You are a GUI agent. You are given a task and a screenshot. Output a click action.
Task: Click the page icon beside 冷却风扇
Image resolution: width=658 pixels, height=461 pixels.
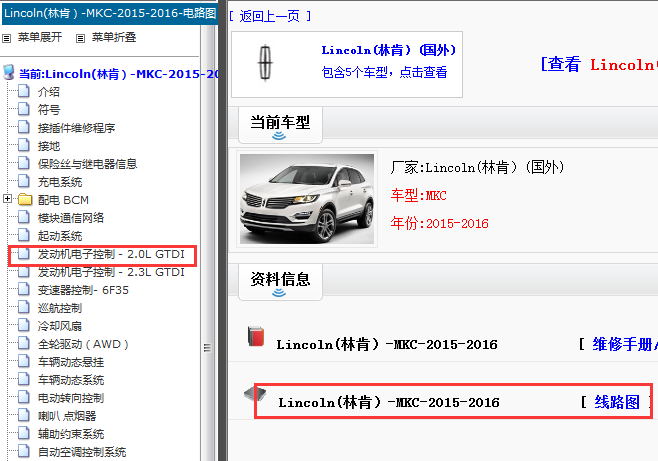(24, 326)
